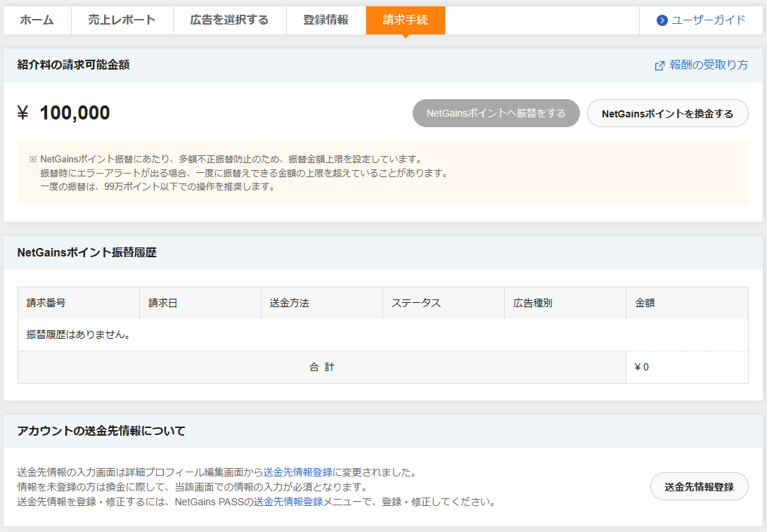Open the 売上レポート tab
Viewport: 767px width, 532px height.
[122, 20]
